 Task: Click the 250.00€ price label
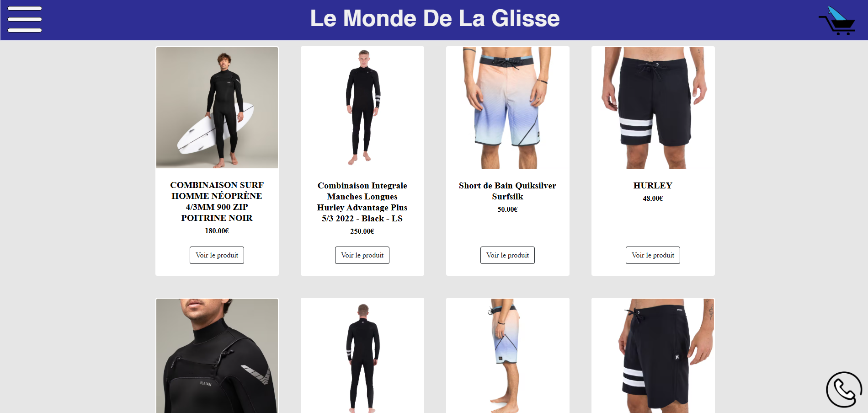[362, 231]
